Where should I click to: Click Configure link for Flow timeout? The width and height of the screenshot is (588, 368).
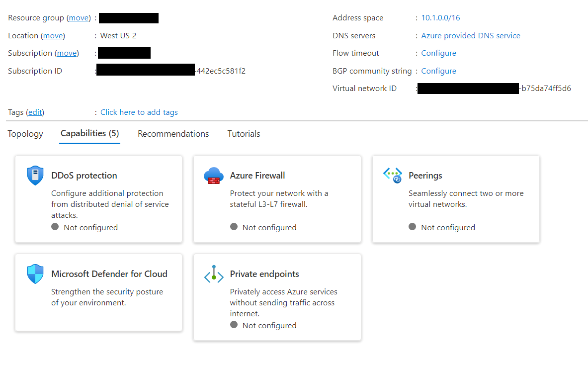[x=439, y=53]
